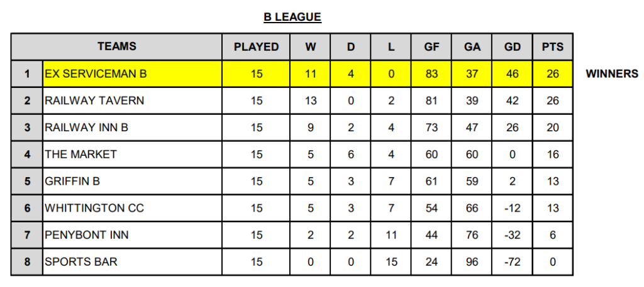Select the GD column header

click(513, 46)
